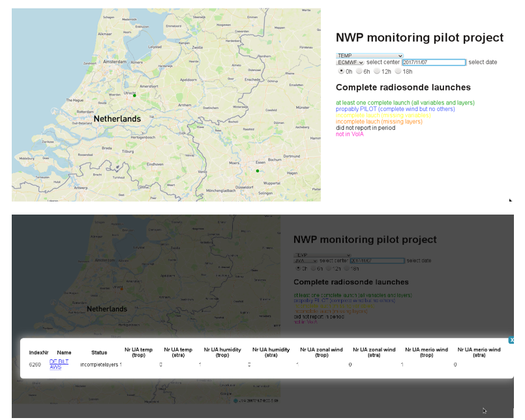The height and width of the screenshot is (420, 525).
Task: Click the green station marker near Utrecht
Action: click(x=134, y=96)
